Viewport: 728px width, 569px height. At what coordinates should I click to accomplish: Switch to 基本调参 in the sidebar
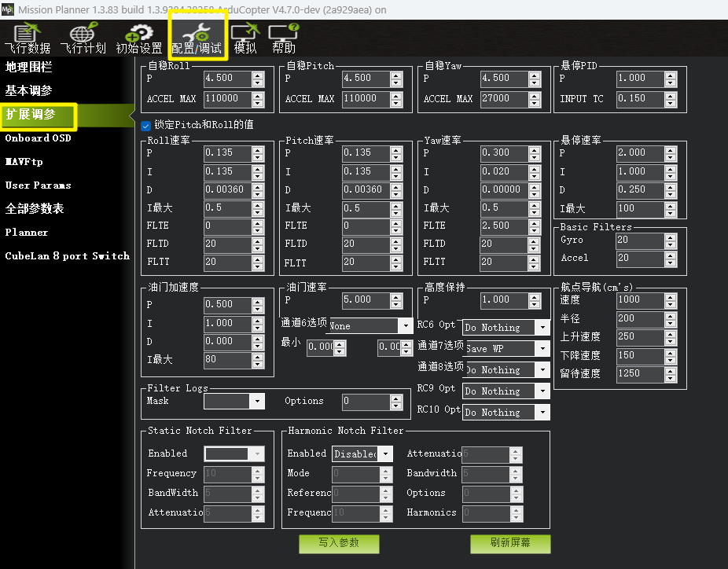click(x=29, y=91)
